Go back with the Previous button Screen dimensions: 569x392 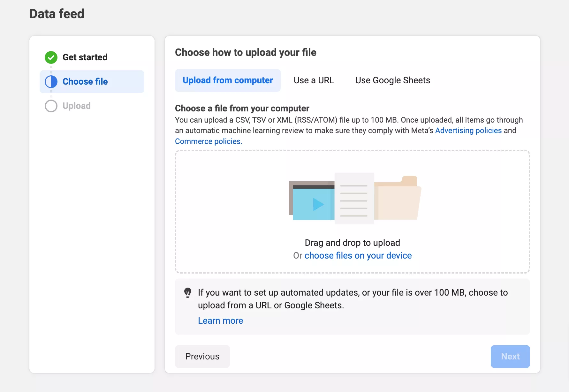click(202, 357)
